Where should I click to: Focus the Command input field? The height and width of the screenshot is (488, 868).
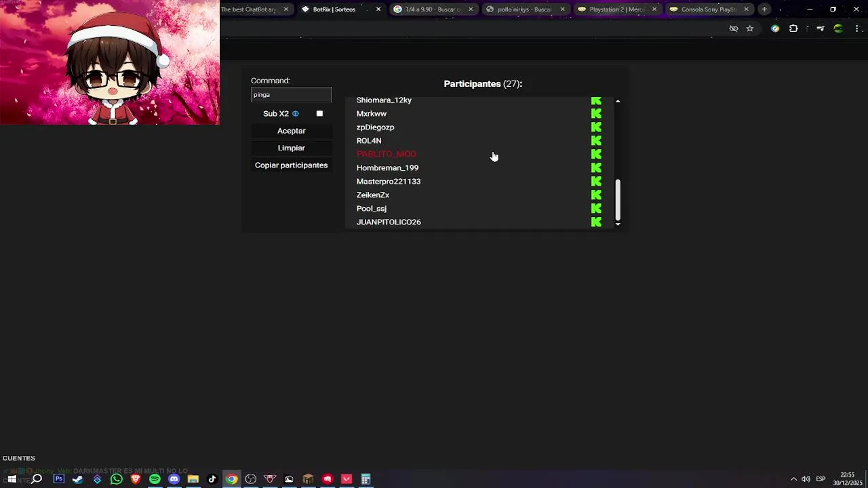[292, 95]
